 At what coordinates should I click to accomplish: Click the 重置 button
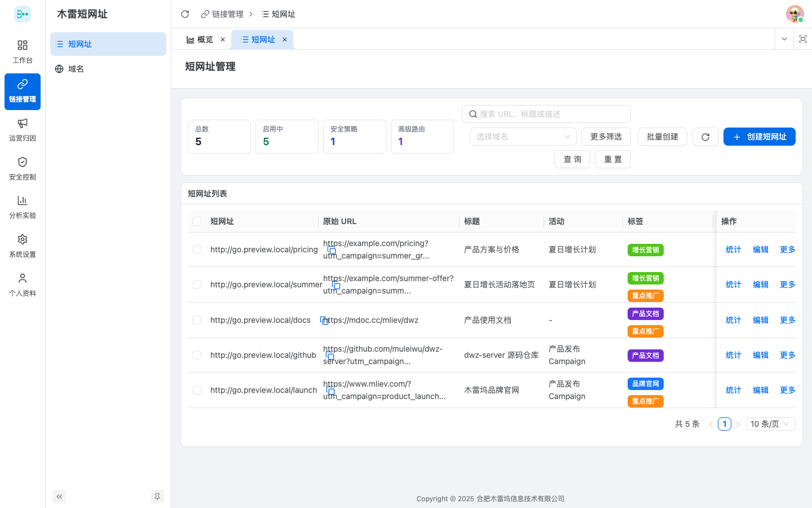tap(613, 159)
